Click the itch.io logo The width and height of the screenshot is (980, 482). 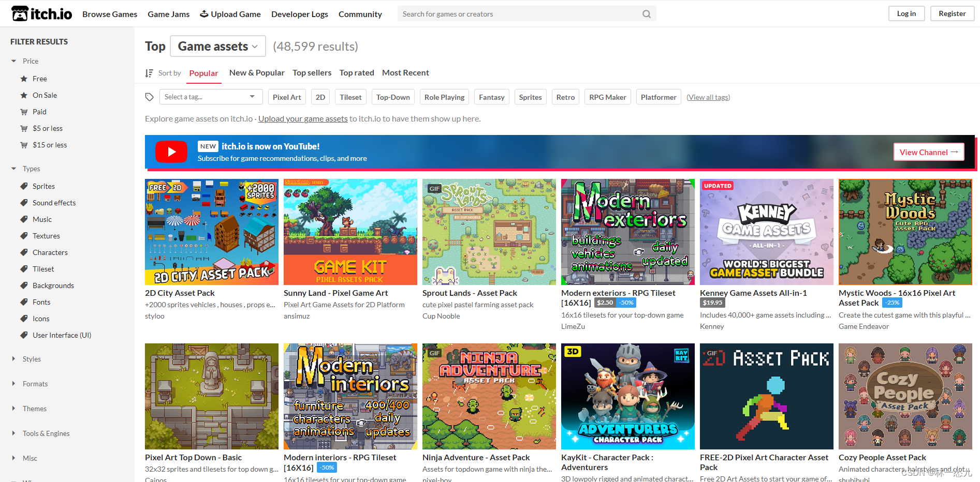[x=41, y=13]
